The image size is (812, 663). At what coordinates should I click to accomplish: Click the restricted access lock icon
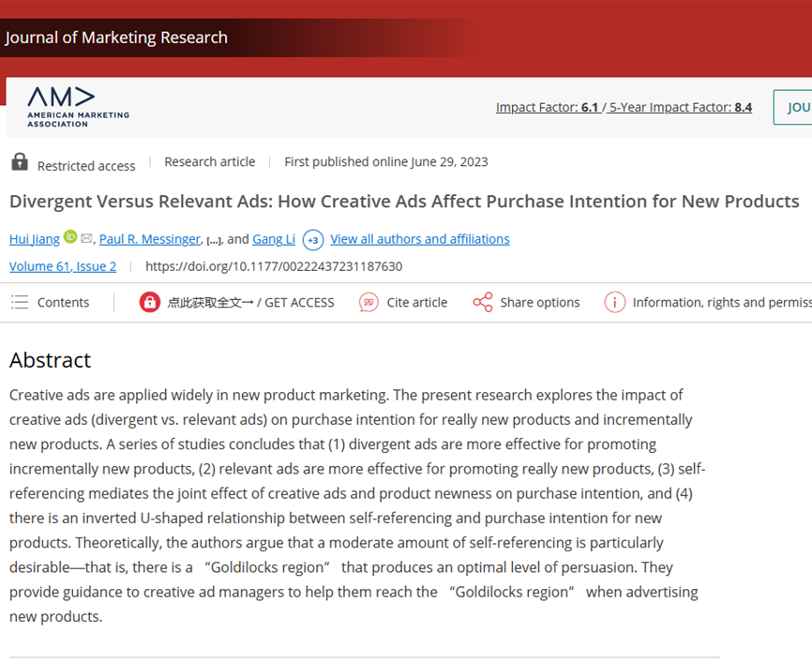[20, 162]
